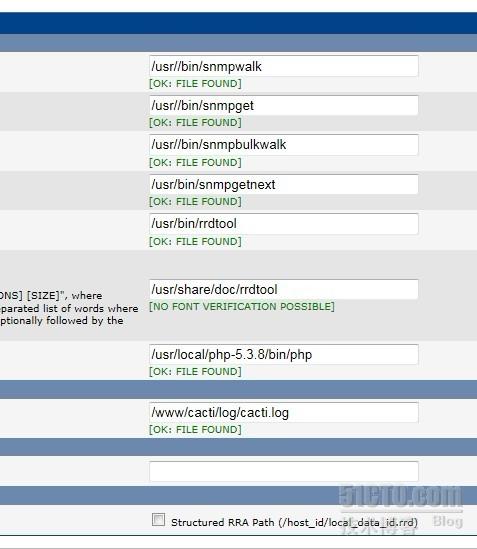Image resolution: width=477 pixels, height=549 pixels.
Task: Click the Structured RRA Path label text
Action: pyautogui.click(x=294, y=522)
